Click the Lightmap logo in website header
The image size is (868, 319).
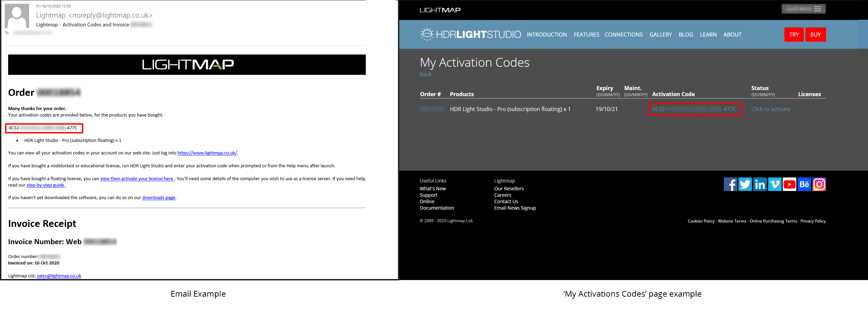pos(440,10)
